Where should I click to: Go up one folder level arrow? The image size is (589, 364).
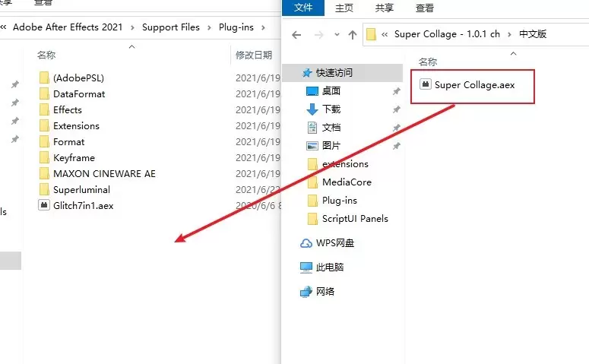click(353, 35)
